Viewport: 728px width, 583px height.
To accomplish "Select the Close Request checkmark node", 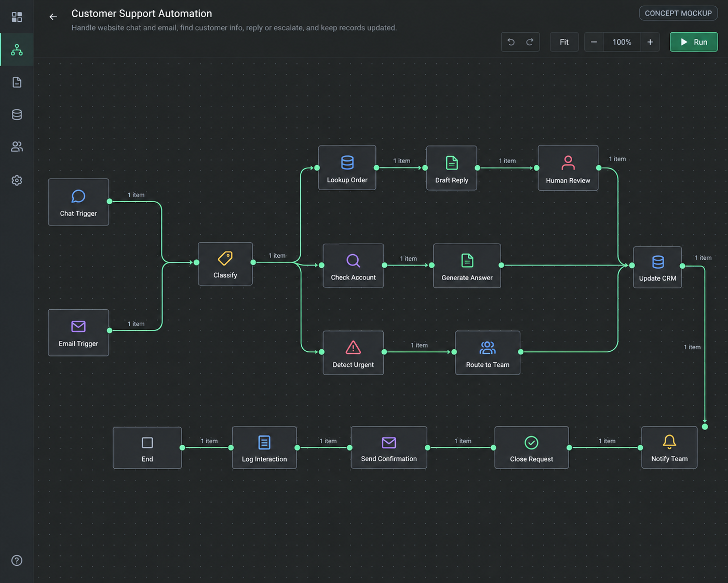I will click(x=532, y=447).
